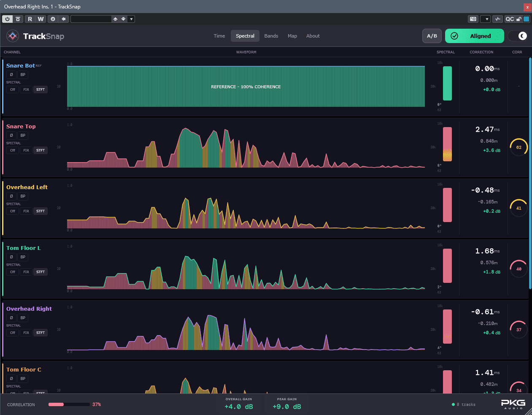Click the A/B compare 'a' circle icon
The height and width of the screenshot is (415, 532).
point(53,19)
